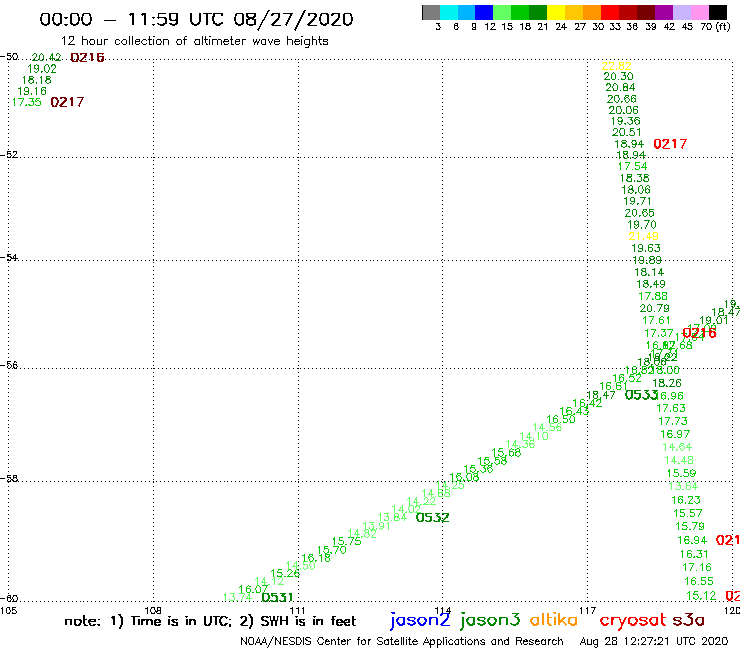Image resolution: width=740 pixels, height=650 pixels.
Task: Click the -54 latitude axis label
Action: pyautogui.click(x=9, y=257)
